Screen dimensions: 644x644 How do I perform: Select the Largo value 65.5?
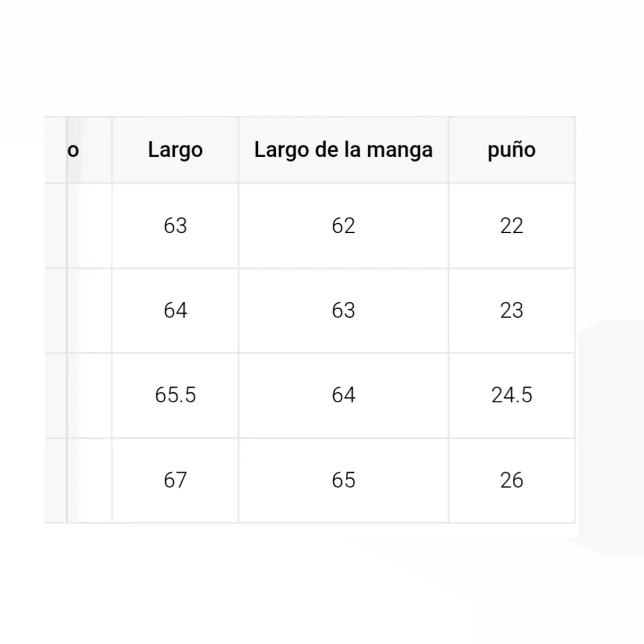[x=175, y=395]
